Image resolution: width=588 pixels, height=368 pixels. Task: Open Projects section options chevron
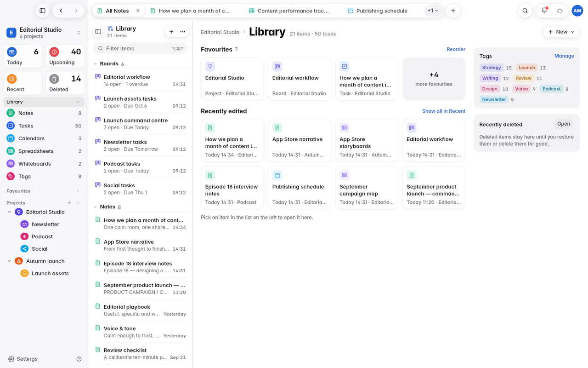[x=78, y=203]
